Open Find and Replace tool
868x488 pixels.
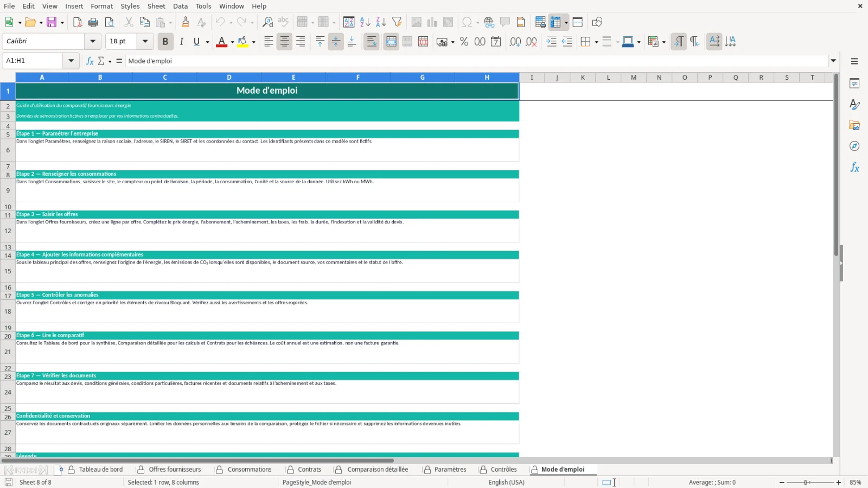click(267, 22)
